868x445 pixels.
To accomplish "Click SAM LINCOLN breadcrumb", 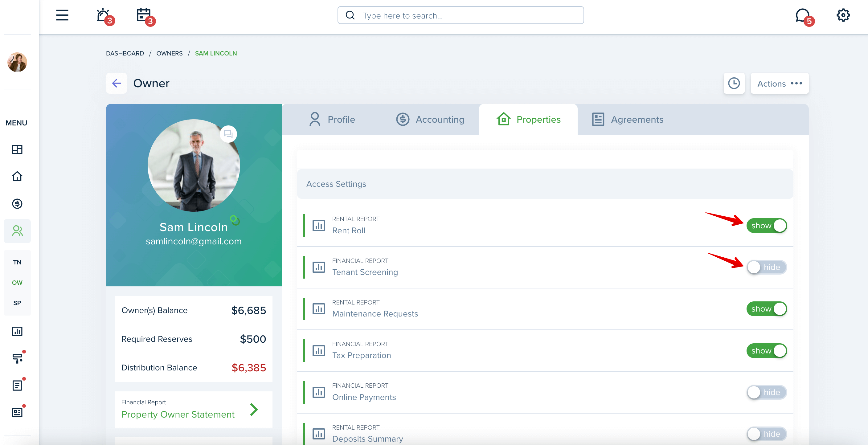I will (216, 54).
